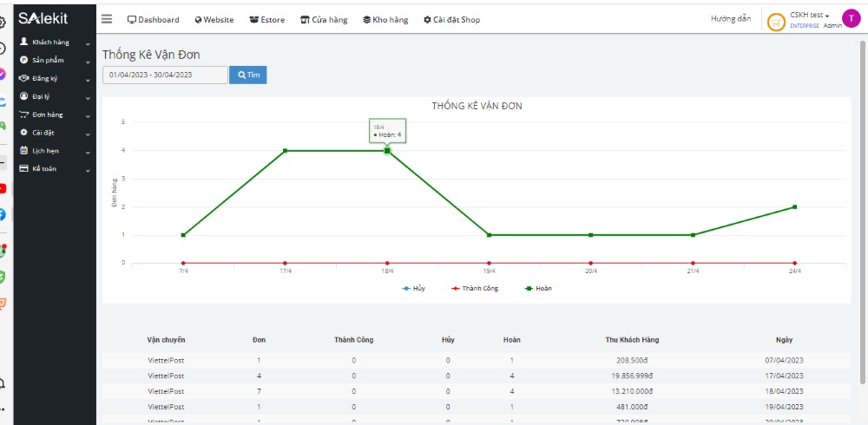This screenshot has height=425, width=868.
Task: Click the vertical page scrollbar
Action: click(862, 208)
